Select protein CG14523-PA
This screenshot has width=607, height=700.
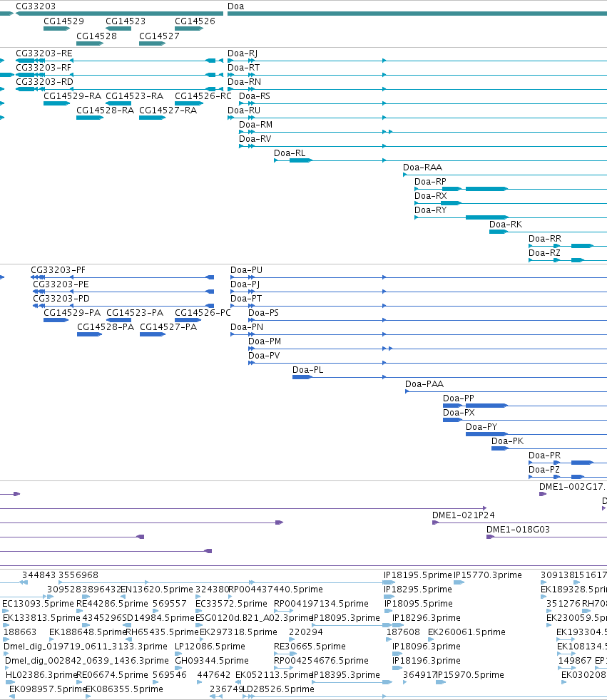click(135, 313)
